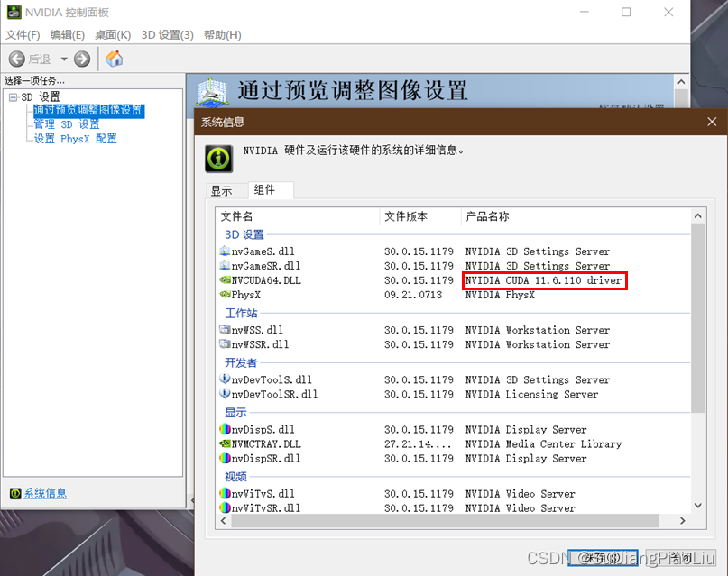
Task: Click the horizontal scrollbar thumb in component list
Action: pos(446,521)
